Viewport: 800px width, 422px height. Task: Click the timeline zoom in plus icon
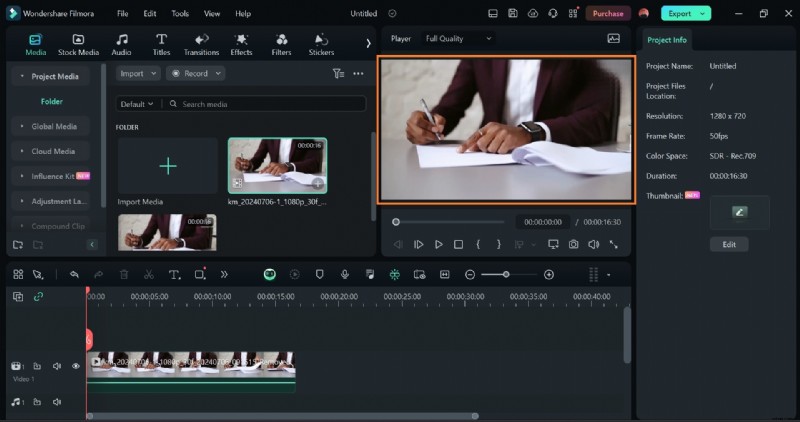(x=549, y=275)
